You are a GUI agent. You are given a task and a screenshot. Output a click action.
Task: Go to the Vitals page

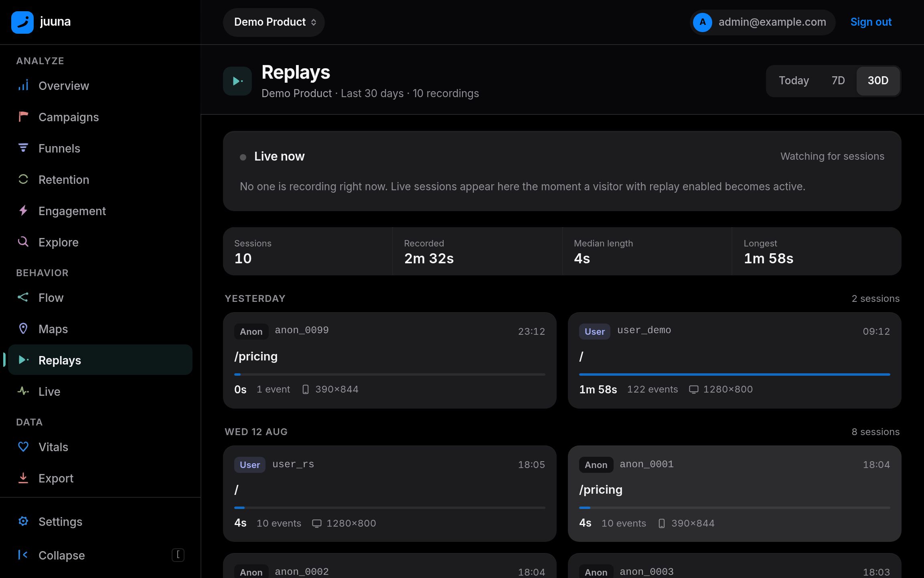(x=100, y=447)
